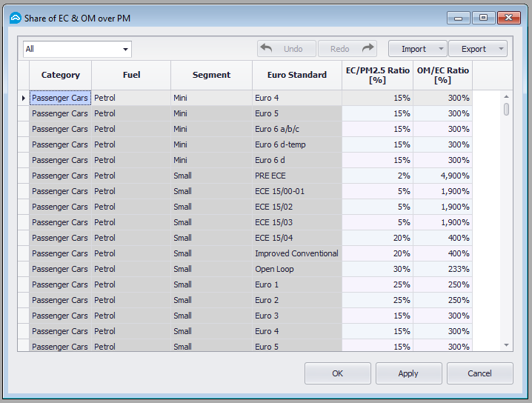Click the ECE 15/04 cell
Image resolution: width=532 pixels, height=403 pixels.
pyautogui.click(x=297, y=238)
